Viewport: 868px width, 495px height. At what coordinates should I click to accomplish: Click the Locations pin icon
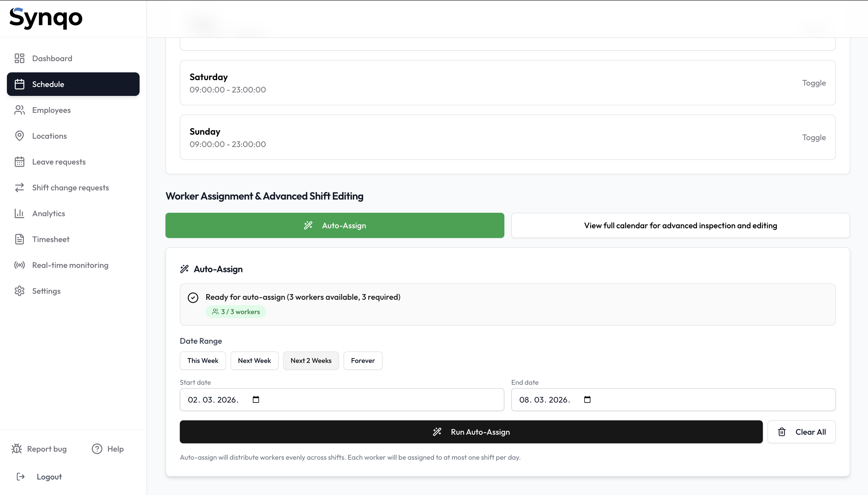pyautogui.click(x=19, y=136)
